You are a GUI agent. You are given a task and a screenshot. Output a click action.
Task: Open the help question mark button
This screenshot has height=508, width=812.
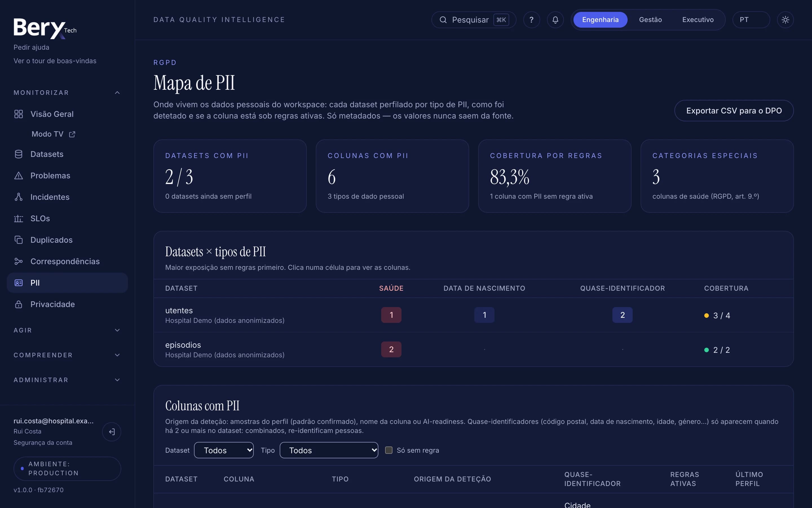[x=531, y=20]
